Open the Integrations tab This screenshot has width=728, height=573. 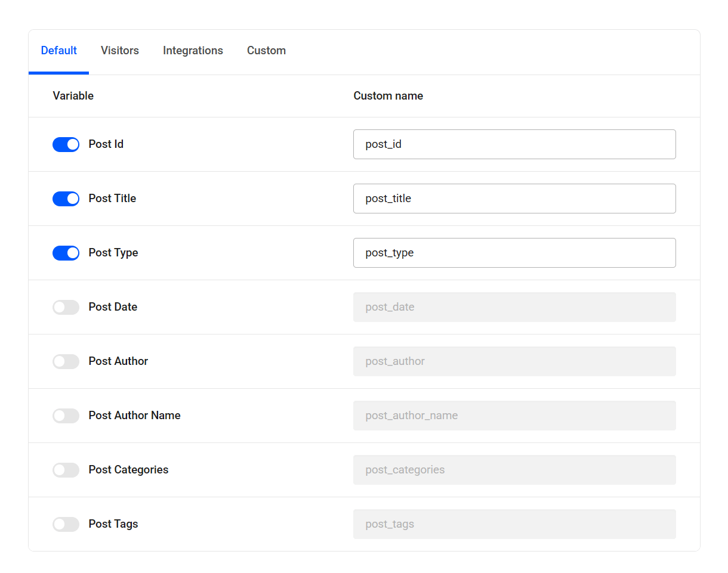(193, 51)
